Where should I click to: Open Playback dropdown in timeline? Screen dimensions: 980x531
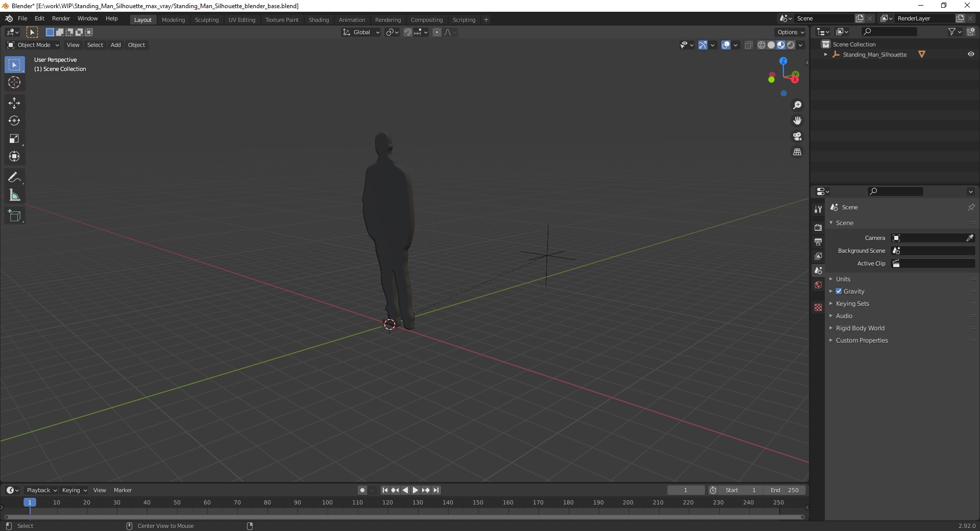coord(41,490)
